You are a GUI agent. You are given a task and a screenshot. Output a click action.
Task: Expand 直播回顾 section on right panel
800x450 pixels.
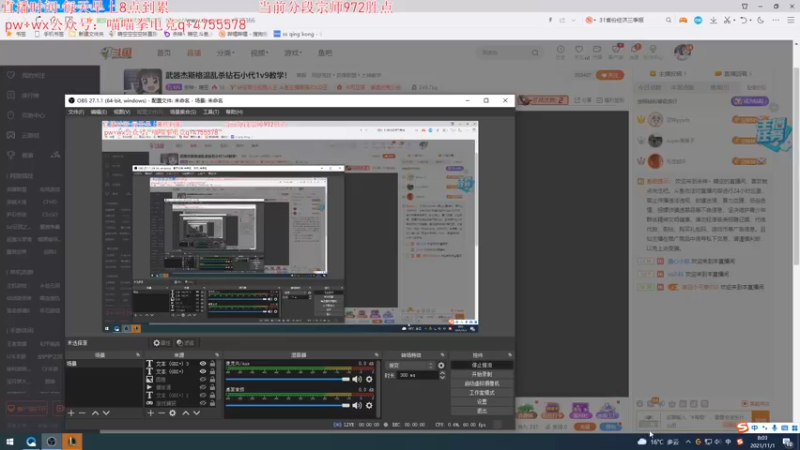734,73
